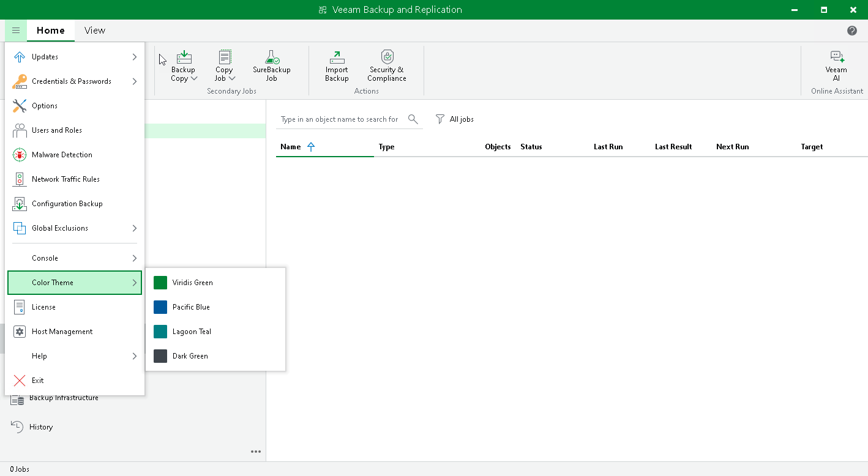
Task: Click the Import Backup icon
Action: (337, 57)
